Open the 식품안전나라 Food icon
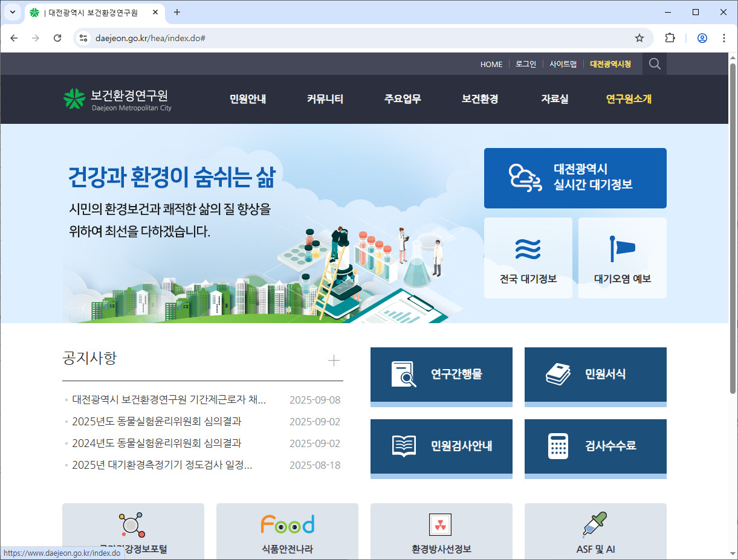Viewport: 738px width, 560px height. [x=287, y=524]
